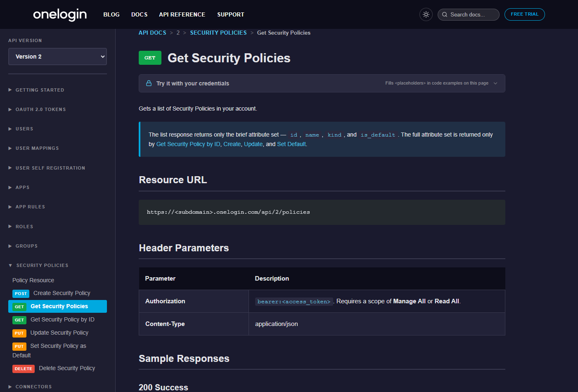578x392 pixels.
Task: Expand the Try it with your credentials panel
Action: [x=322, y=83]
